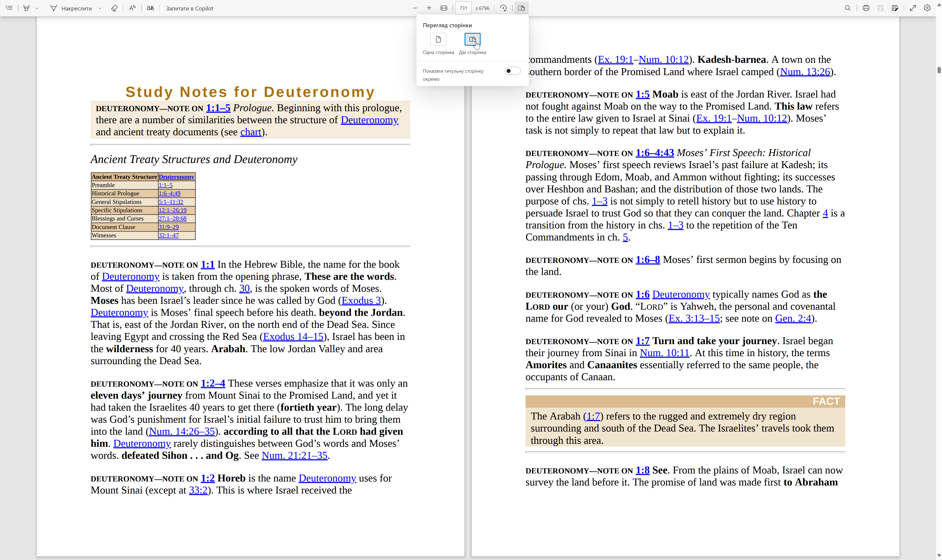
Task: Click the vertical scrollbar thumb
Action: [x=939, y=70]
